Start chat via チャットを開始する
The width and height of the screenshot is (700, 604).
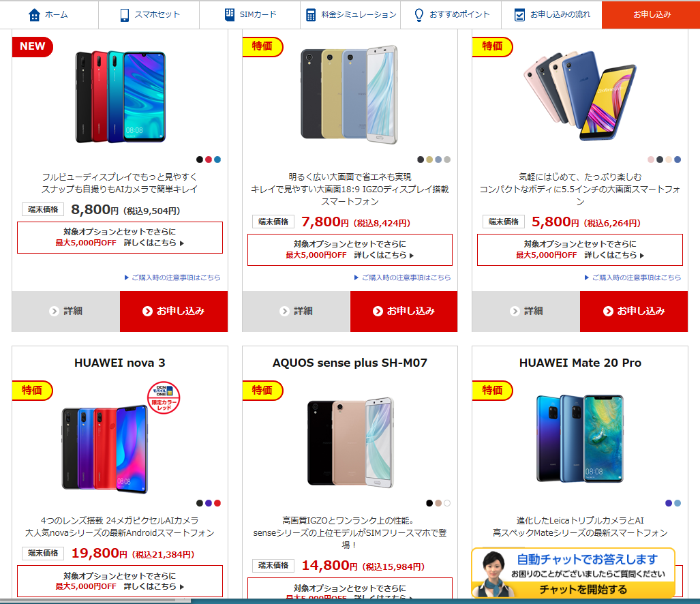[x=583, y=589]
